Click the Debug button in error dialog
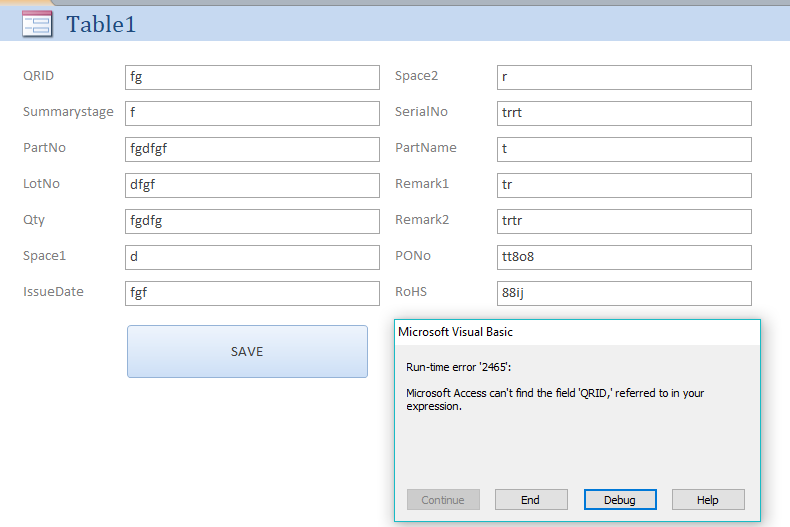This screenshot has height=527, width=790. [x=620, y=499]
